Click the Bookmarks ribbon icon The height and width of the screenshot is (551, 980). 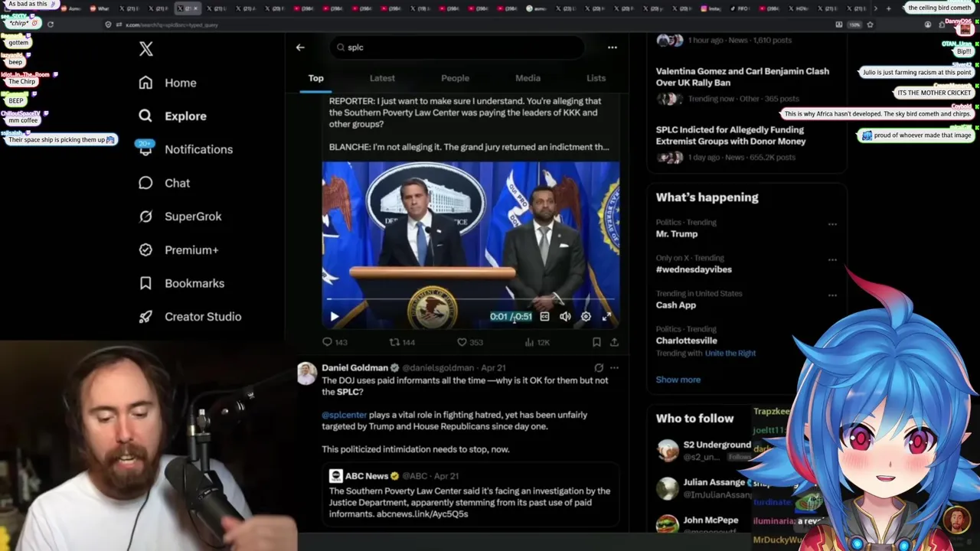coord(145,283)
